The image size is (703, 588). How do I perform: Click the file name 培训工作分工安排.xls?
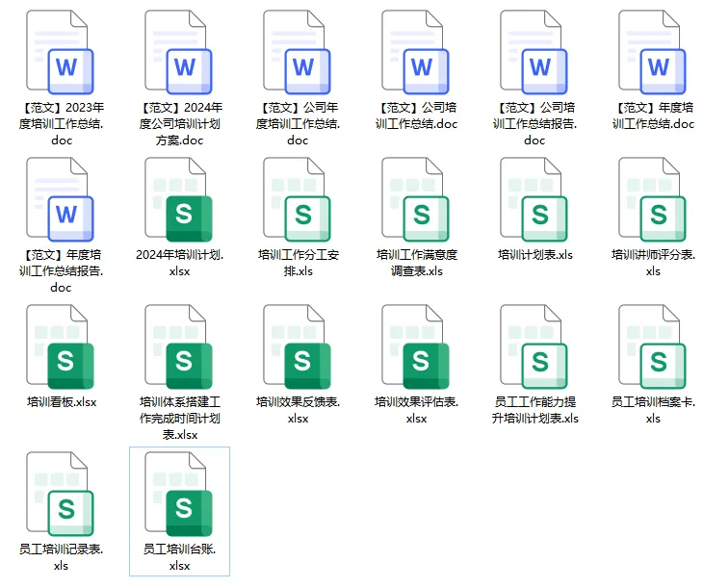click(x=299, y=263)
